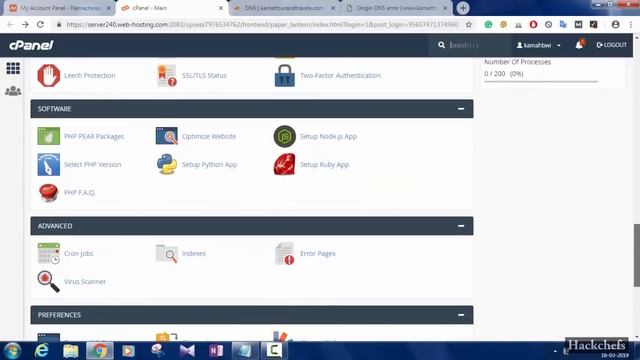Screen dimensions: 640x360
Task: Open the PHP F.A.Q. link
Action: tap(80, 193)
